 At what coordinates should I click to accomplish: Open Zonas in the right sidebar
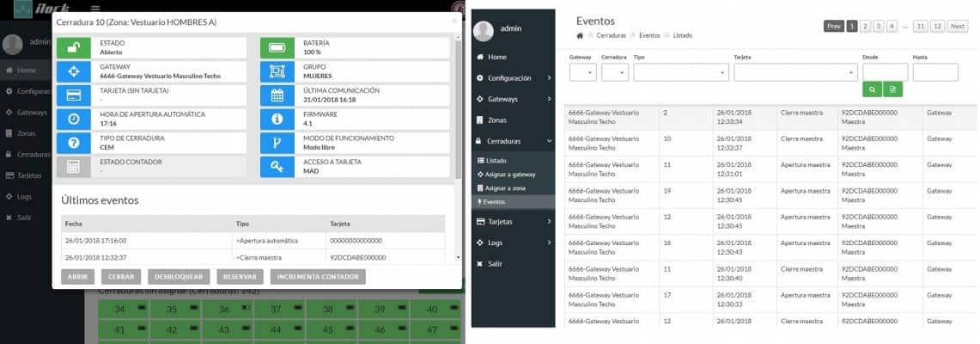(497, 120)
